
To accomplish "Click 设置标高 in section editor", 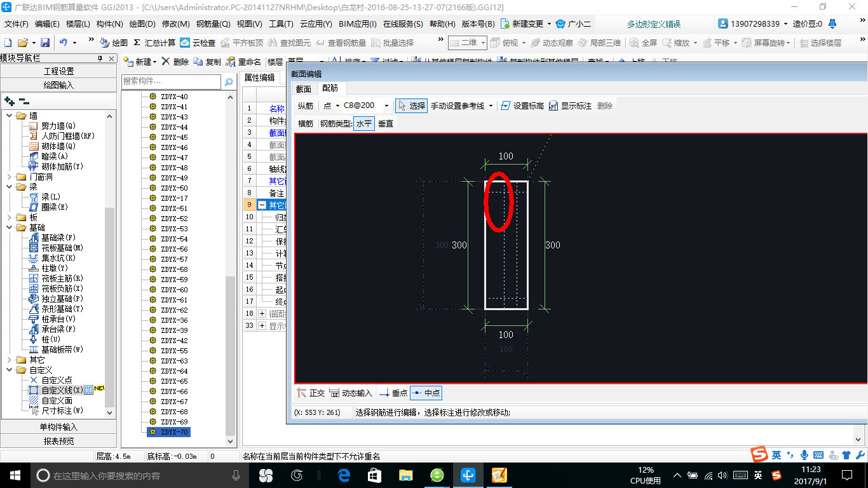I will [x=522, y=105].
